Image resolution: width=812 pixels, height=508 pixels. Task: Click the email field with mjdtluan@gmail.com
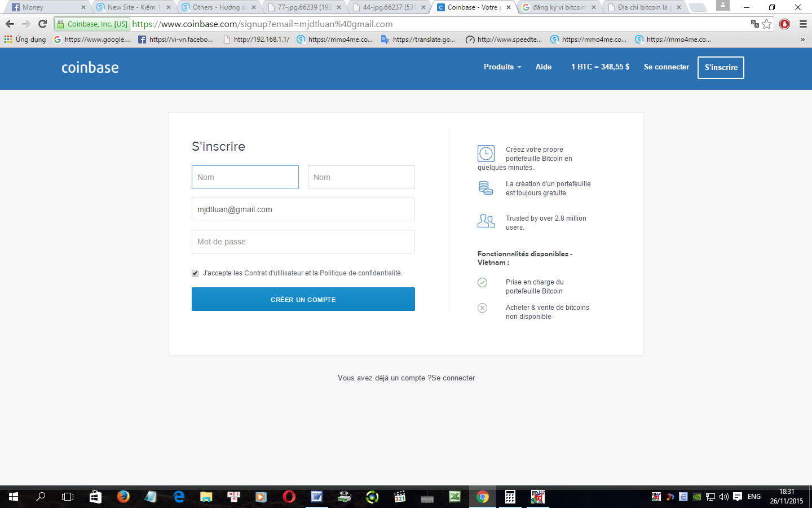[x=303, y=209]
